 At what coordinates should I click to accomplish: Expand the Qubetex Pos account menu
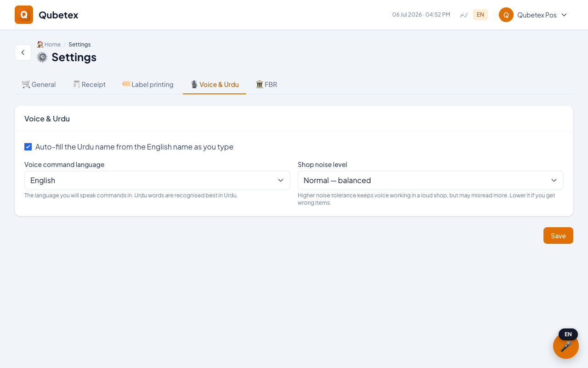(x=533, y=15)
